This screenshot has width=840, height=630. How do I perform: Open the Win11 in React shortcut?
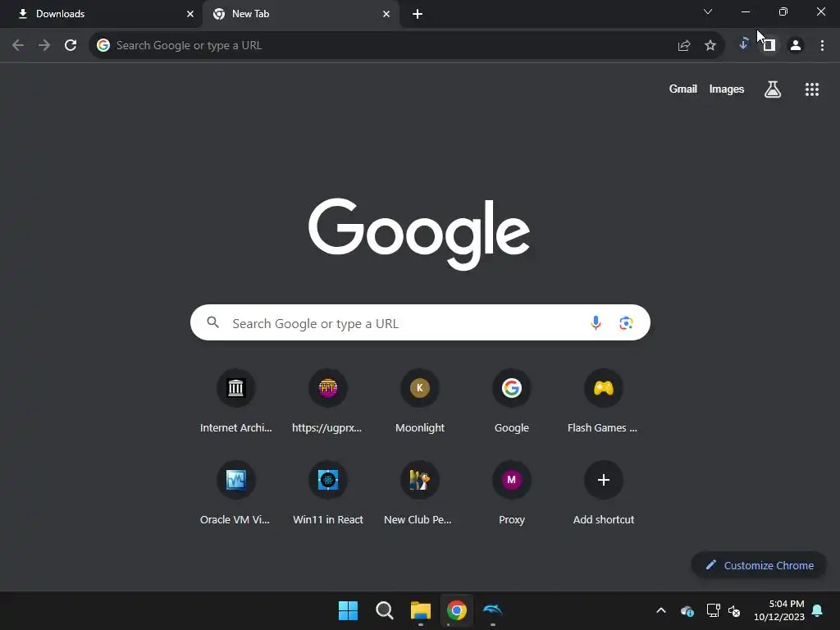click(x=328, y=493)
